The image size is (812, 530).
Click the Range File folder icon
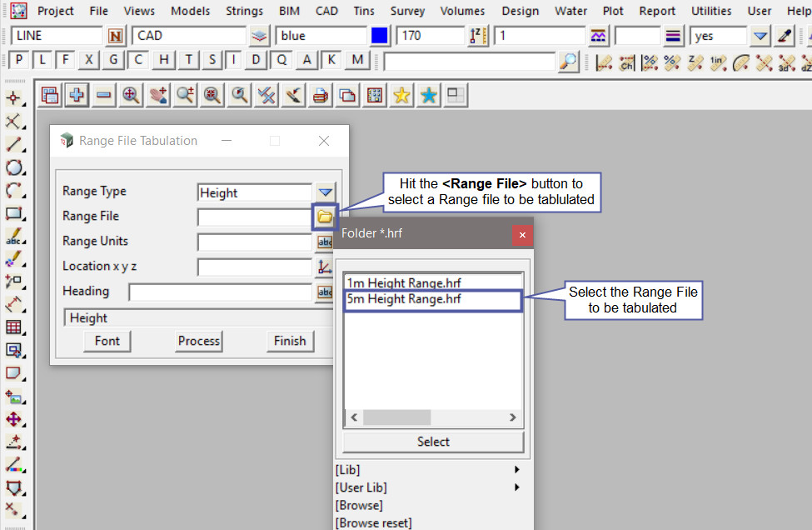325,217
